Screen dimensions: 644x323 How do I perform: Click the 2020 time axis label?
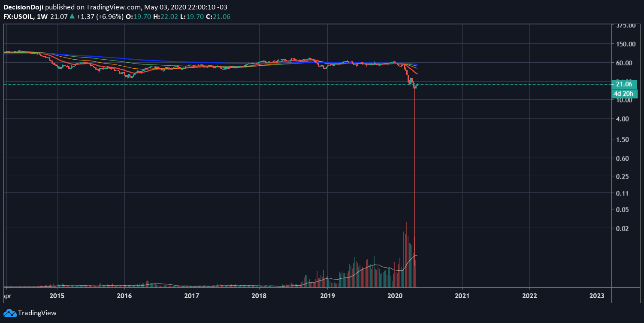(x=395, y=296)
